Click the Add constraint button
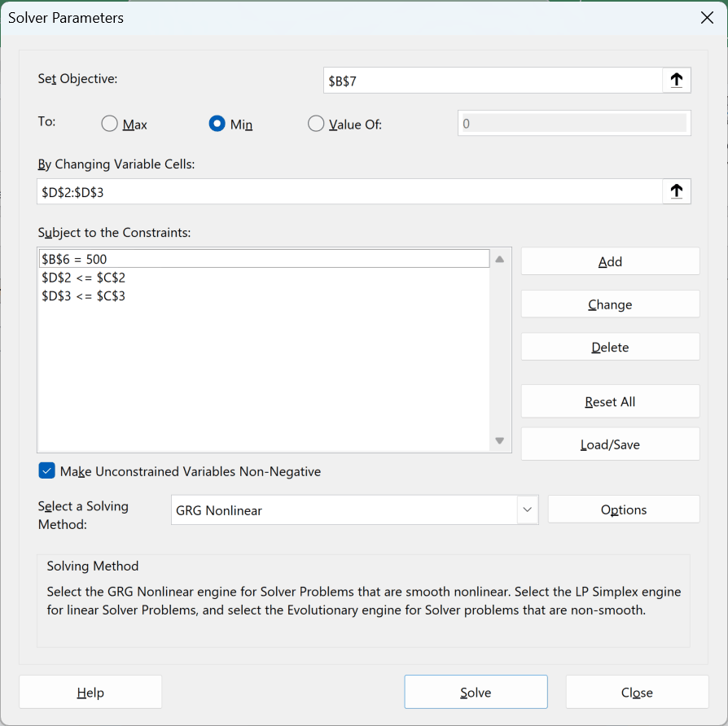The height and width of the screenshot is (726, 728). click(610, 261)
